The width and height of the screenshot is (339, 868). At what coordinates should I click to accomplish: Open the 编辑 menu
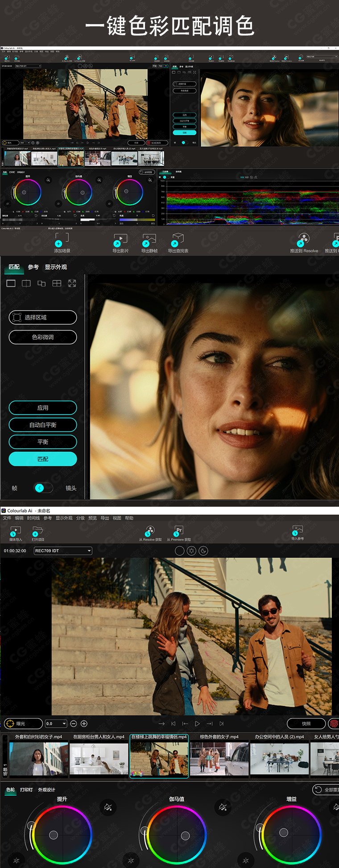19,518
